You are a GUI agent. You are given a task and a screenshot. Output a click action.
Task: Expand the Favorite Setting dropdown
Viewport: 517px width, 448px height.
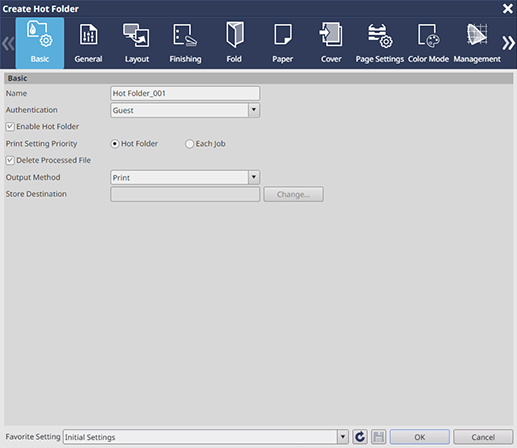click(342, 437)
